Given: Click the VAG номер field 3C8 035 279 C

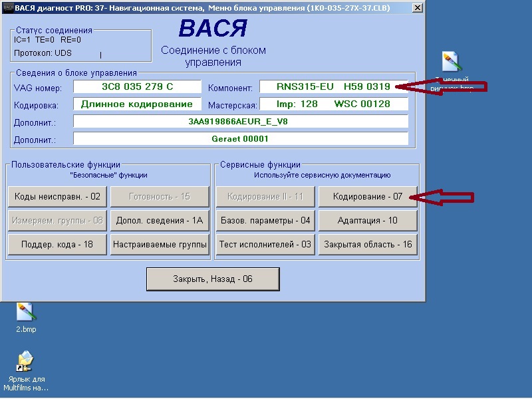Looking at the screenshot, I should point(137,87).
